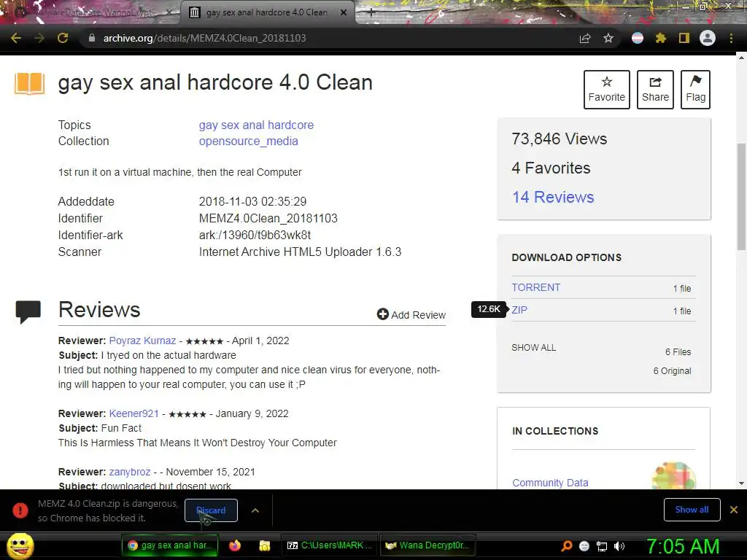Open Firefox from the taskbar
This screenshot has width=747, height=560.
tap(234, 545)
